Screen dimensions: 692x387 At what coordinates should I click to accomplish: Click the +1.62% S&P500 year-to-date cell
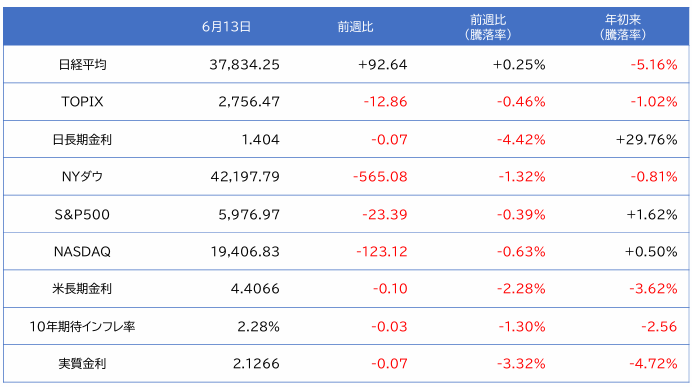652,214
